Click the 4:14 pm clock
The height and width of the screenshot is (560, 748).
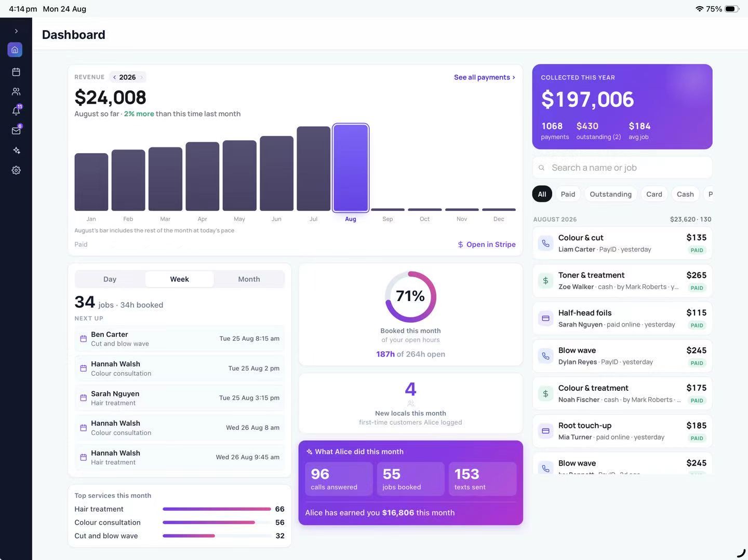23,9
